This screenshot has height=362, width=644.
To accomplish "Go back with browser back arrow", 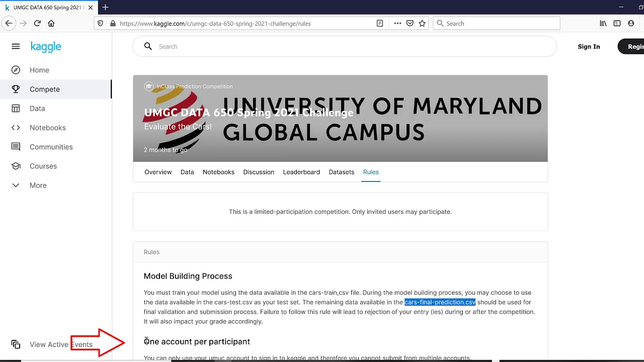I will coord(9,23).
